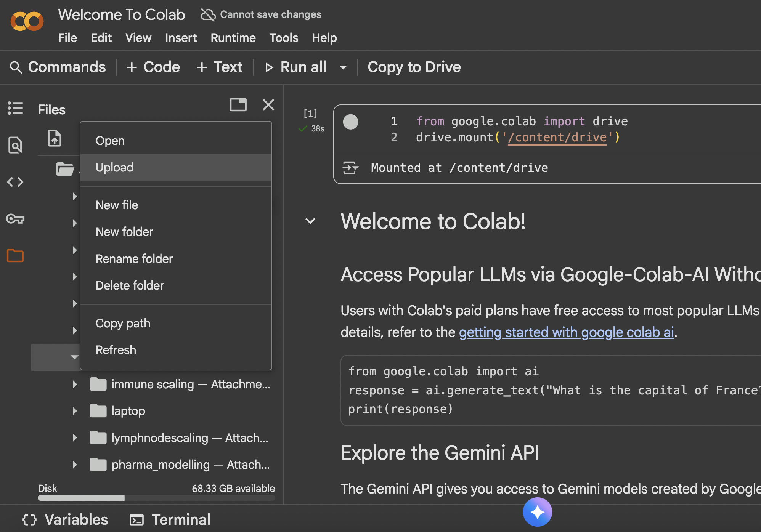
Task: Open getting started with google colab ai link
Action: 566,332
